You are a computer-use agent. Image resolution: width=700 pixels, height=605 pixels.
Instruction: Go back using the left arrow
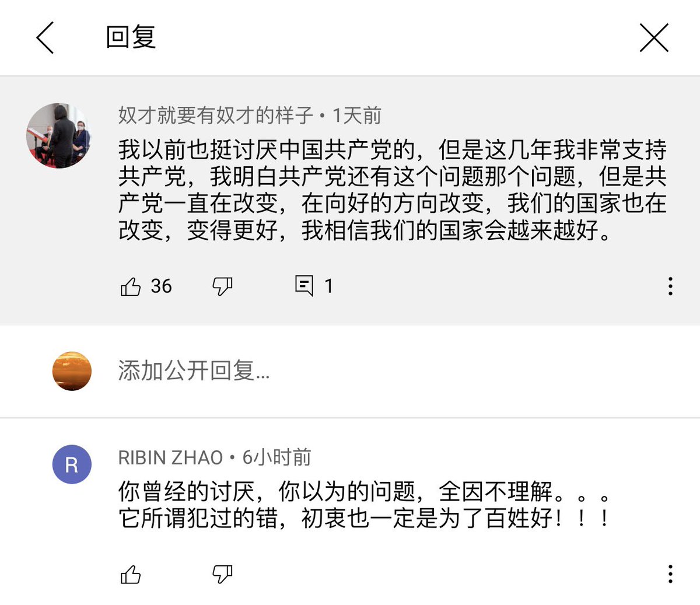pos(45,38)
